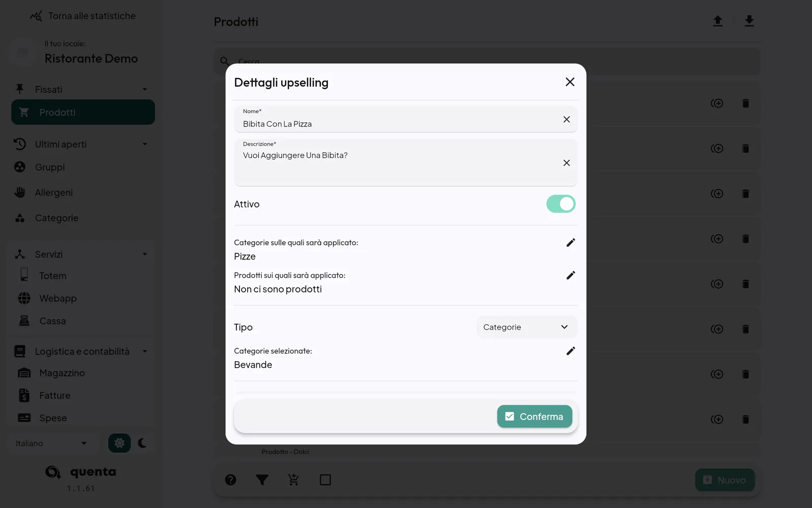Open the Tipo dropdown showing Categorie
812x508 pixels.
click(526, 327)
